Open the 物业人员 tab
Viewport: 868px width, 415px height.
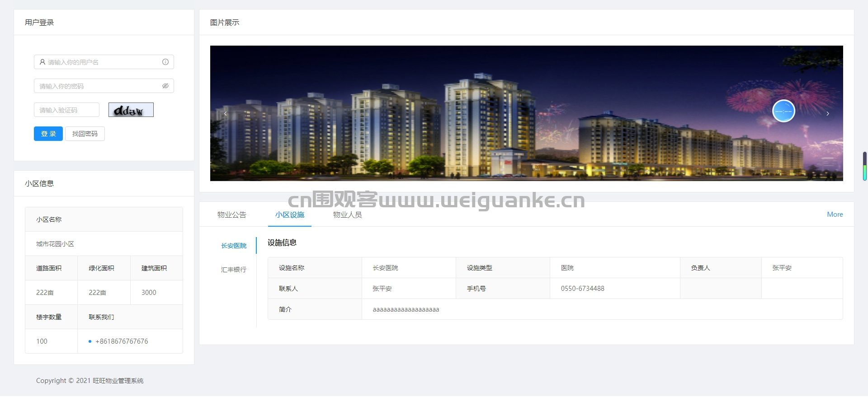coord(348,215)
